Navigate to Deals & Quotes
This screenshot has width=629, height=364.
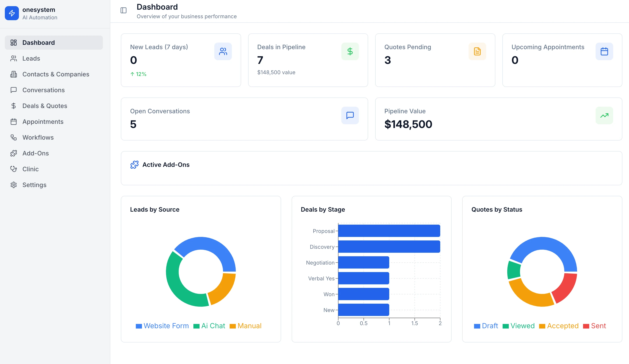[x=45, y=106]
